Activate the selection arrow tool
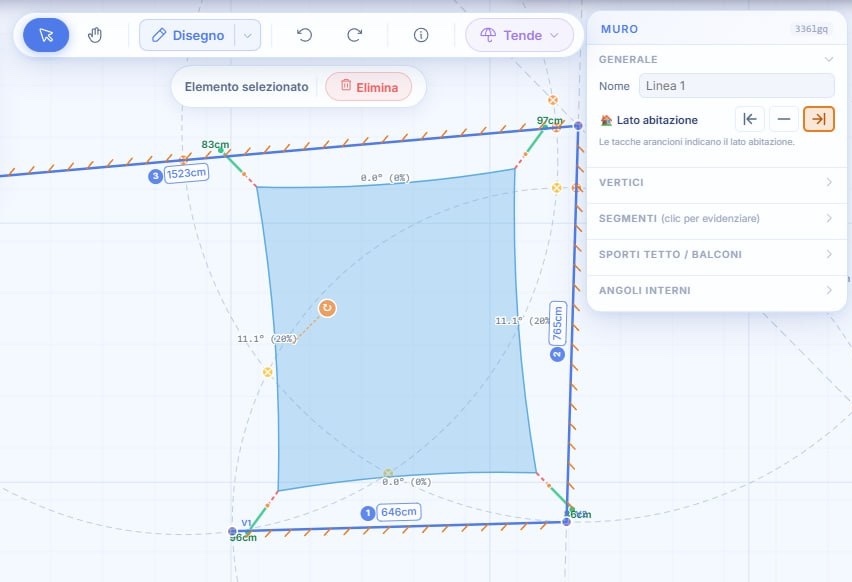852x582 pixels. click(x=46, y=35)
